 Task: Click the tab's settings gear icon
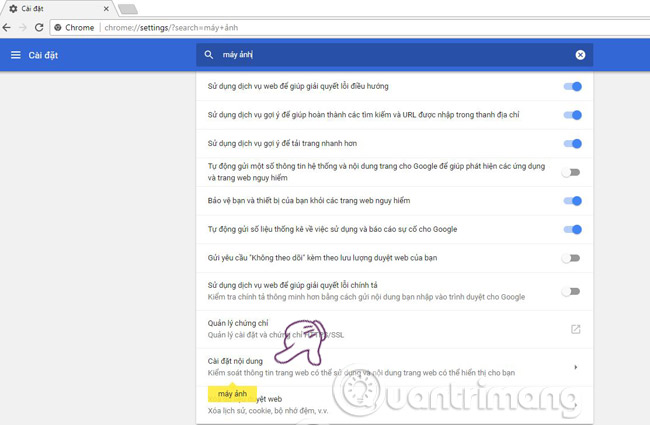13,8
